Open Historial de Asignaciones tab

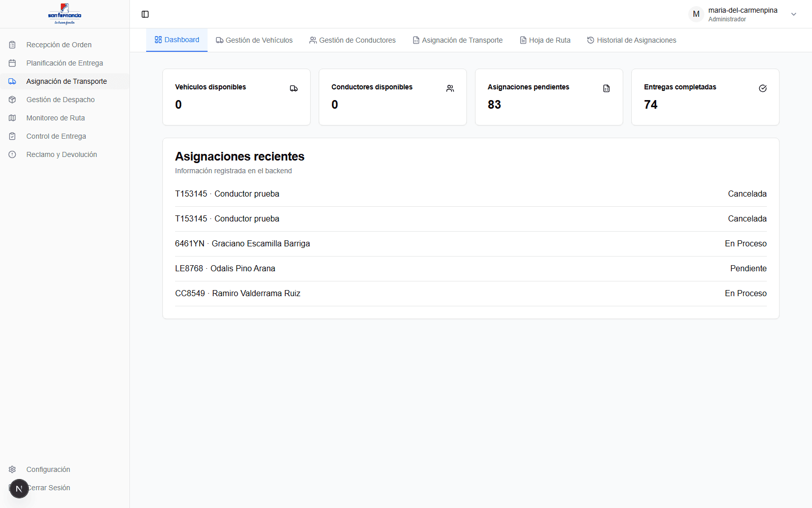[x=631, y=40]
